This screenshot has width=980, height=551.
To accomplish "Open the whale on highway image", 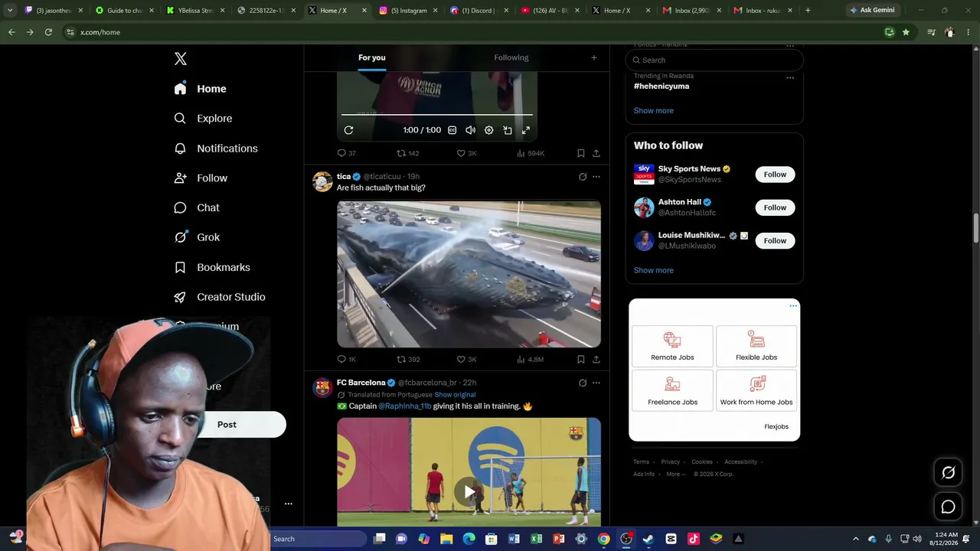I will [469, 274].
